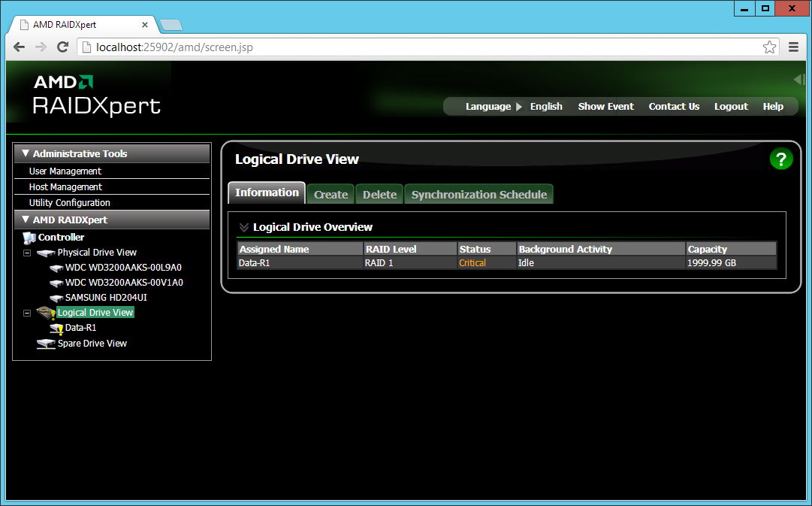Click the Logical Drive View warning icon
Viewport: 812px width, 506px height.
pyautogui.click(x=46, y=313)
